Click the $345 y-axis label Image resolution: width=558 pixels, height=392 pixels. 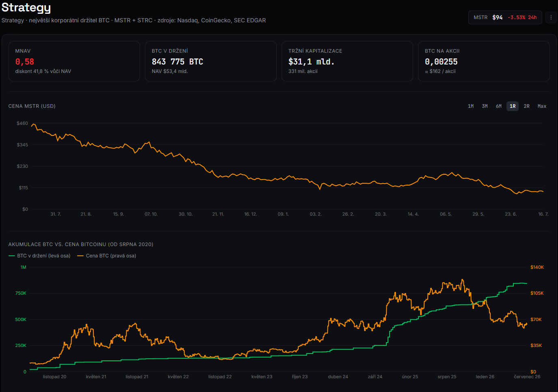[22, 145]
